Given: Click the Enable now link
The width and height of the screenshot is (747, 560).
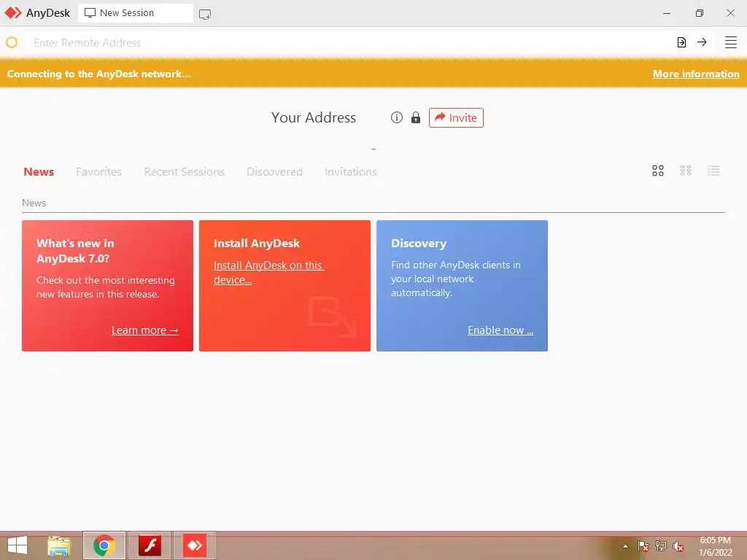Looking at the screenshot, I should [x=500, y=330].
